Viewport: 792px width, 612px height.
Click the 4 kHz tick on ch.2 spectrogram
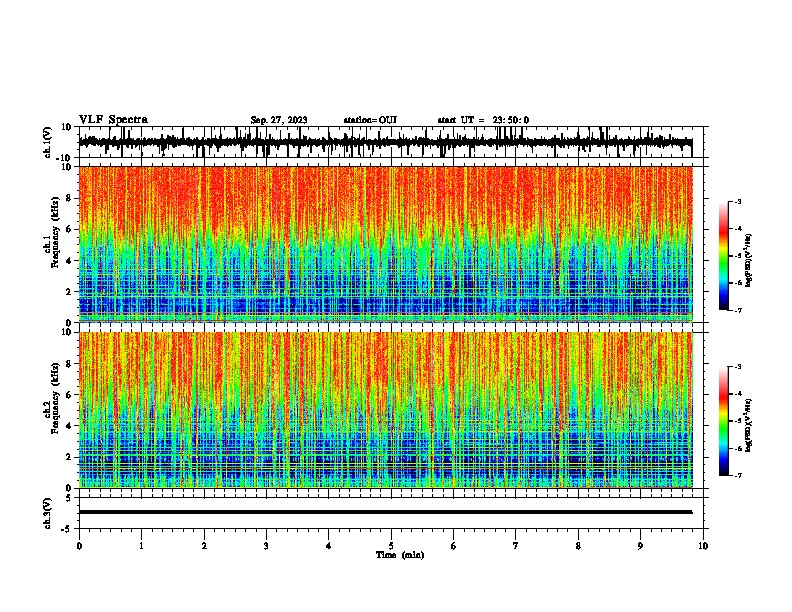[x=70, y=426]
